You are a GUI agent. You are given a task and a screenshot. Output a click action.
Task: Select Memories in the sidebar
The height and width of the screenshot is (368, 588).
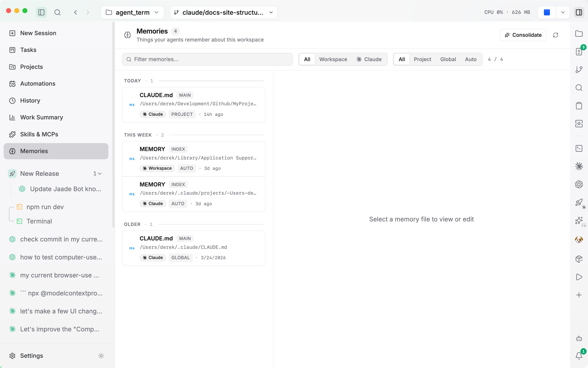click(x=56, y=151)
